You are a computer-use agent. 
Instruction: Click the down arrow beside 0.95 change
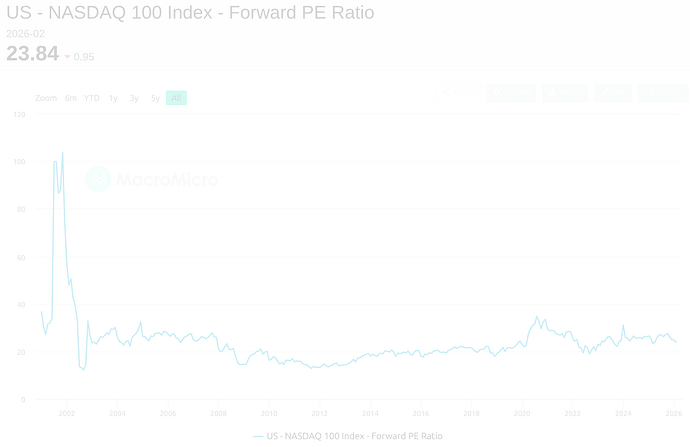pyautogui.click(x=67, y=57)
